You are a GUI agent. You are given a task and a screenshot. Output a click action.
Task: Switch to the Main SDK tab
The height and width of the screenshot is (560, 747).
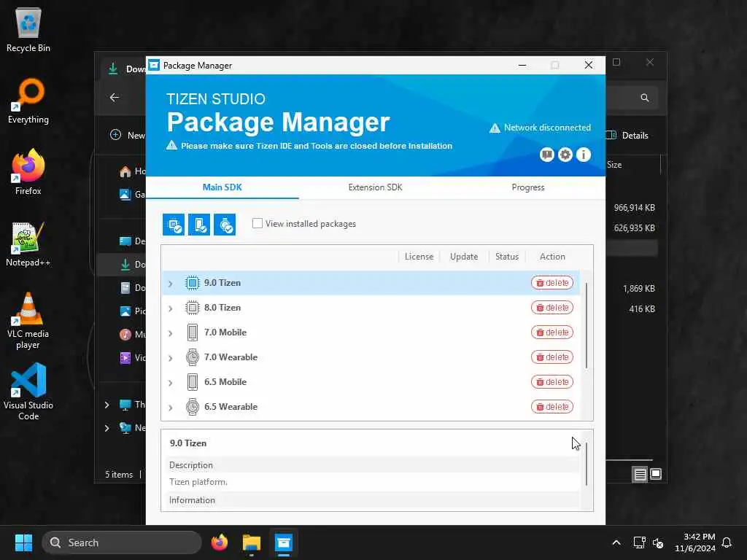[222, 187]
